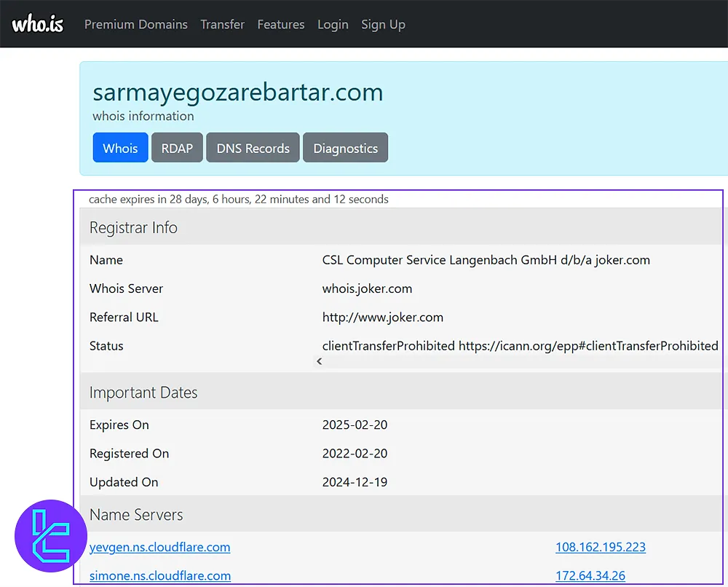Select the Whois tab
This screenshot has height=587, width=728.
pos(120,147)
